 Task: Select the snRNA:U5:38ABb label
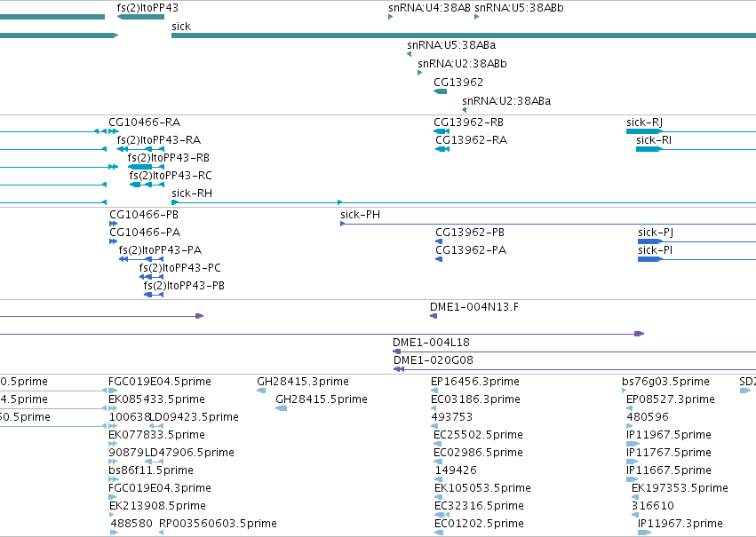tap(519, 8)
